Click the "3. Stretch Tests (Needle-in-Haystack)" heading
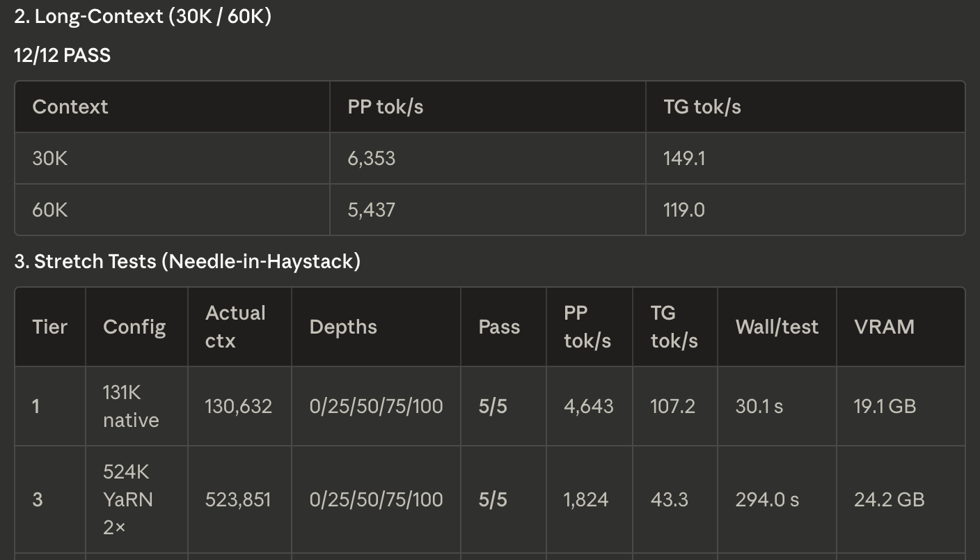Image resolution: width=980 pixels, height=560 pixels. pos(187,261)
